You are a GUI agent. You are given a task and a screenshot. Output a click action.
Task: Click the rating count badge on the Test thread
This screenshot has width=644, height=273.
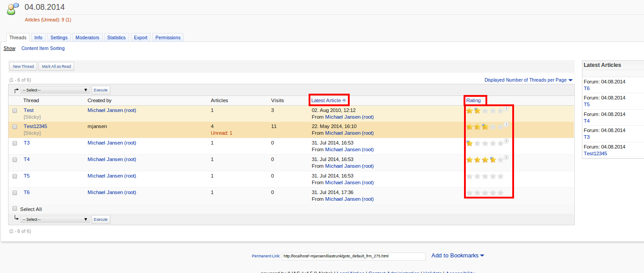point(506,108)
